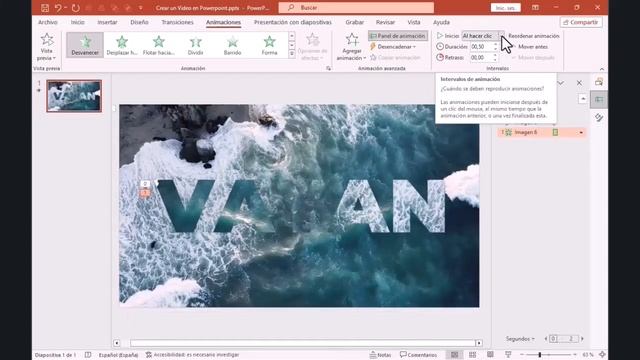
Task: Open the Animación group dialog launcher
Action: [329, 69]
